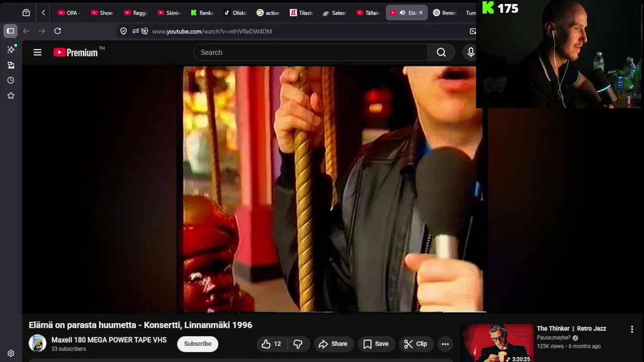Click the tracking blocked eye icon
The width and height of the screenshot is (644, 362).
click(144, 31)
